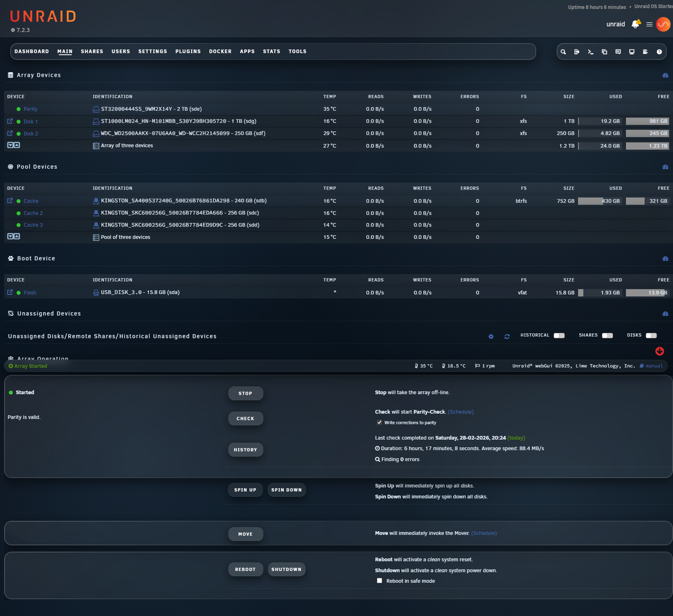Image resolution: width=673 pixels, height=616 pixels.
Task: Click the Cache pool used-space bar
Action: click(x=600, y=201)
